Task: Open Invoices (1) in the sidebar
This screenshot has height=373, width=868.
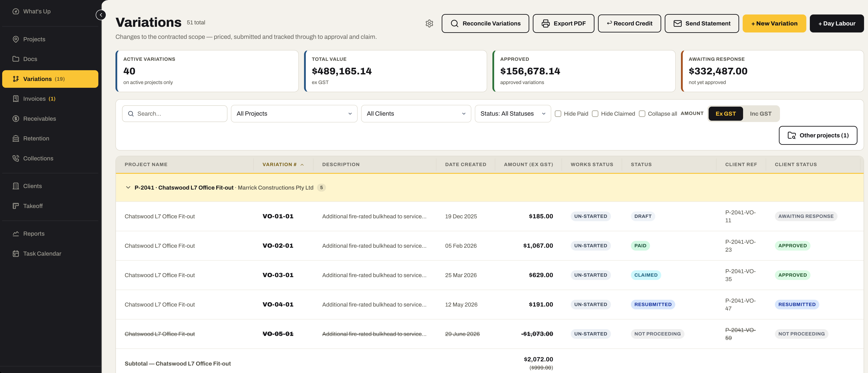Action: pos(50,99)
